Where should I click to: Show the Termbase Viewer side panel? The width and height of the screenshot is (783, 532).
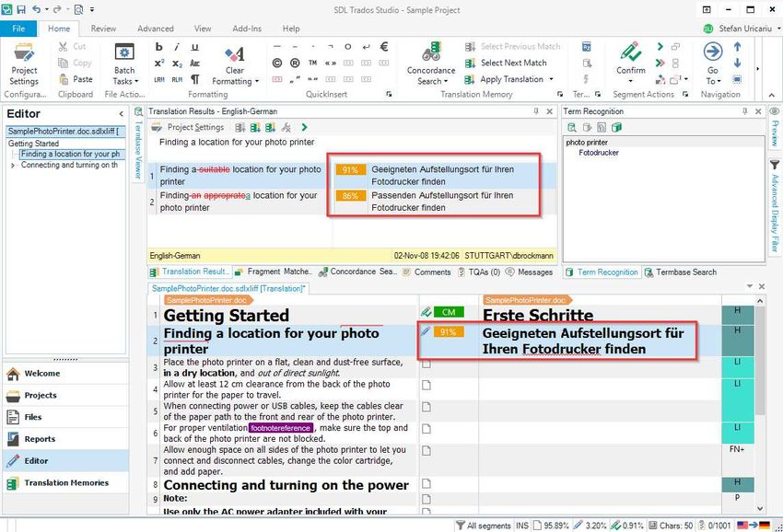coord(139,144)
